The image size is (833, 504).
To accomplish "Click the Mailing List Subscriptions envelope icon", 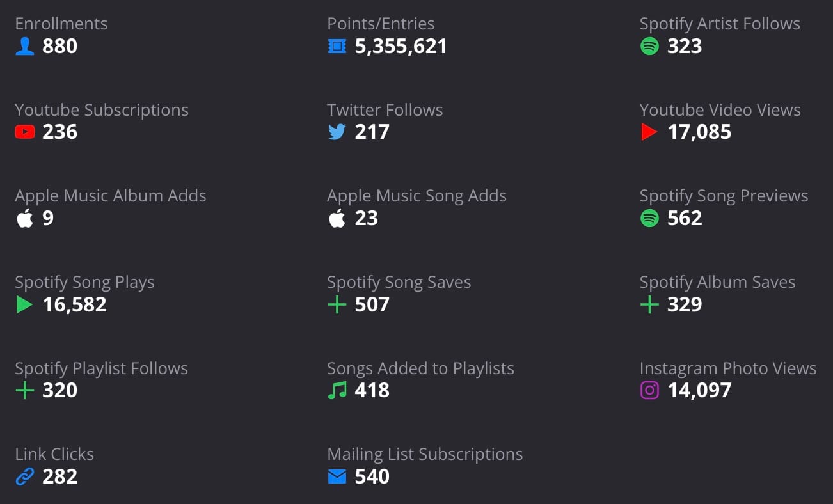I will [x=337, y=476].
